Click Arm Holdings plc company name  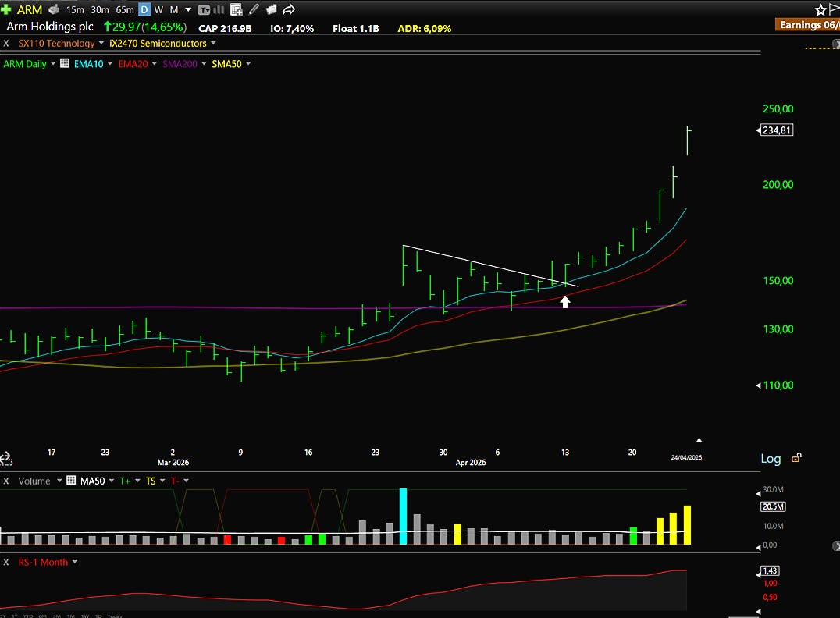(x=50, y=27)
